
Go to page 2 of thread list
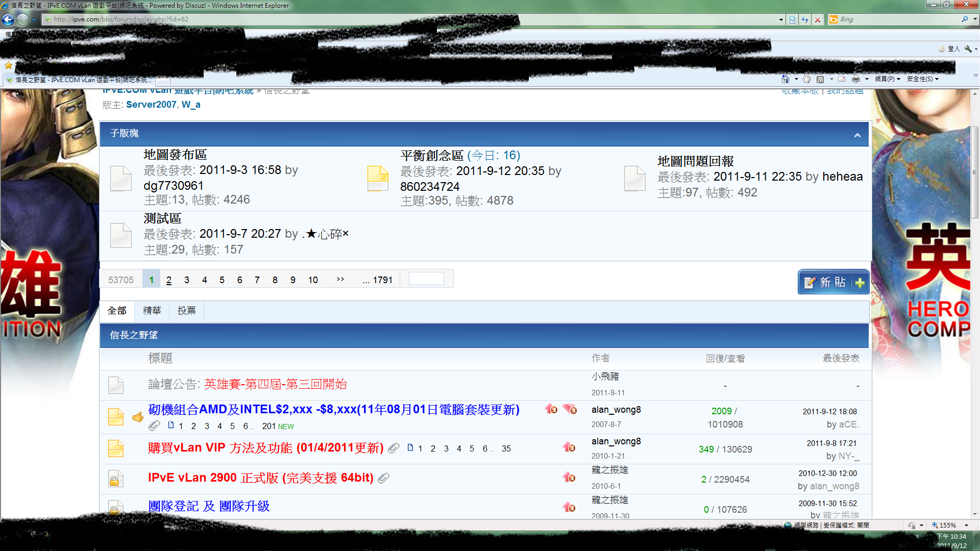[168, 280]
